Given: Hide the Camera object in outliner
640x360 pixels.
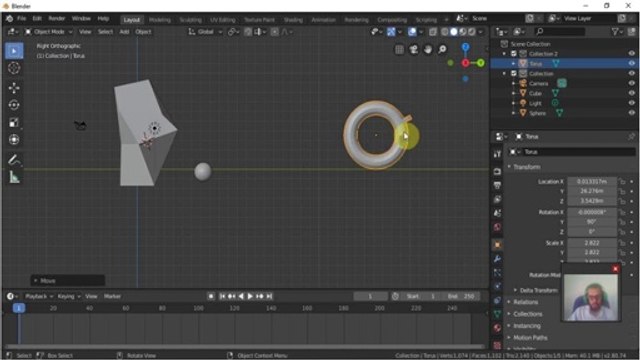Looking at the screenshot, I should (631, 83).
